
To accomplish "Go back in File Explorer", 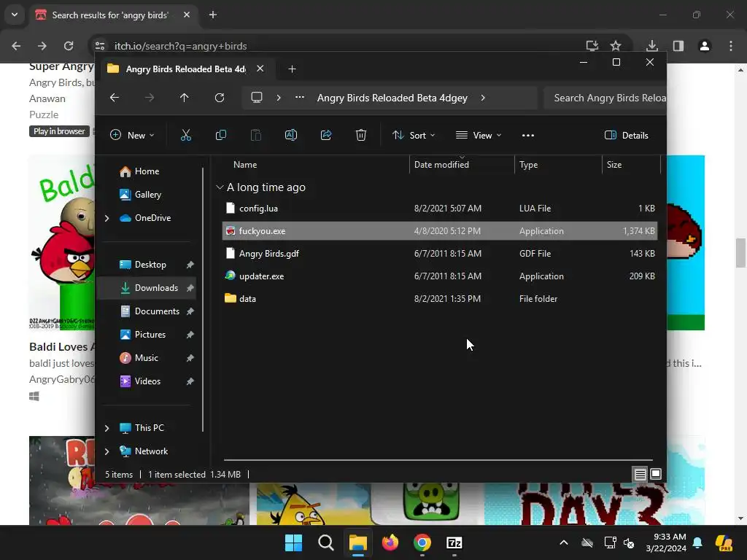I will click(115, 98).
